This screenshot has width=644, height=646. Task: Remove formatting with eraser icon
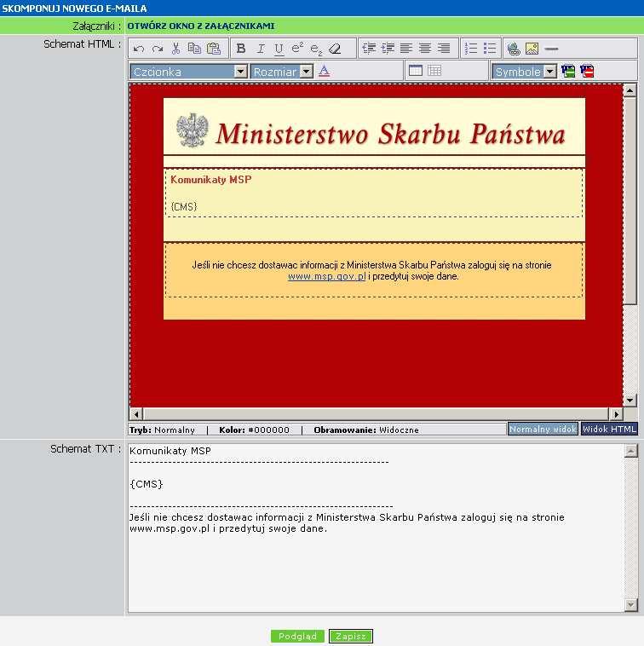click(335, 49)
